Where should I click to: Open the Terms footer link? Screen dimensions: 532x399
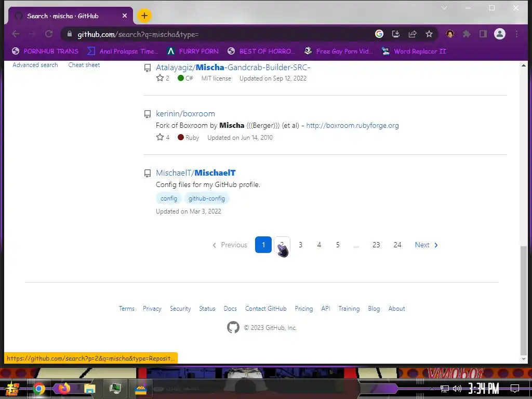point(127,309)
